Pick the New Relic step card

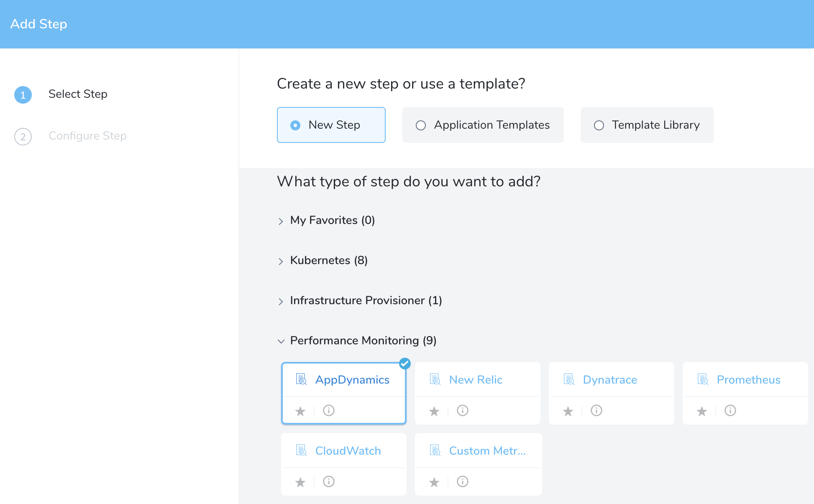(x=478, y=380)
